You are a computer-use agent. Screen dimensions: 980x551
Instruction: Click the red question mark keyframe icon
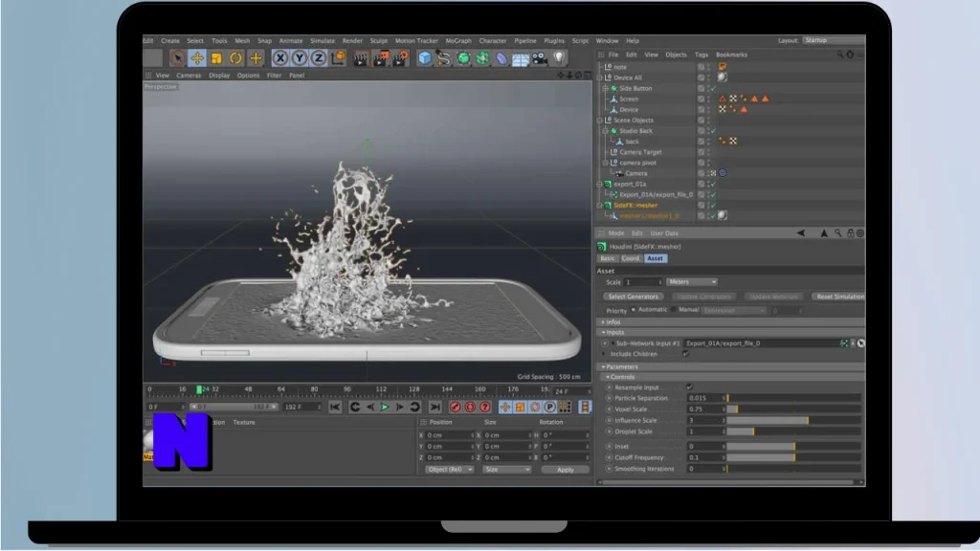(485, 407)
